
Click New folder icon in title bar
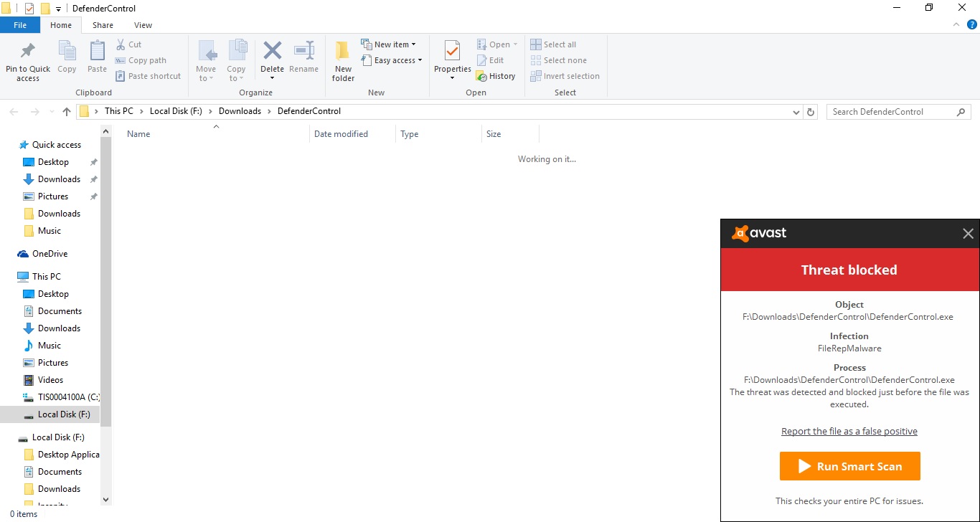[45, 9]
